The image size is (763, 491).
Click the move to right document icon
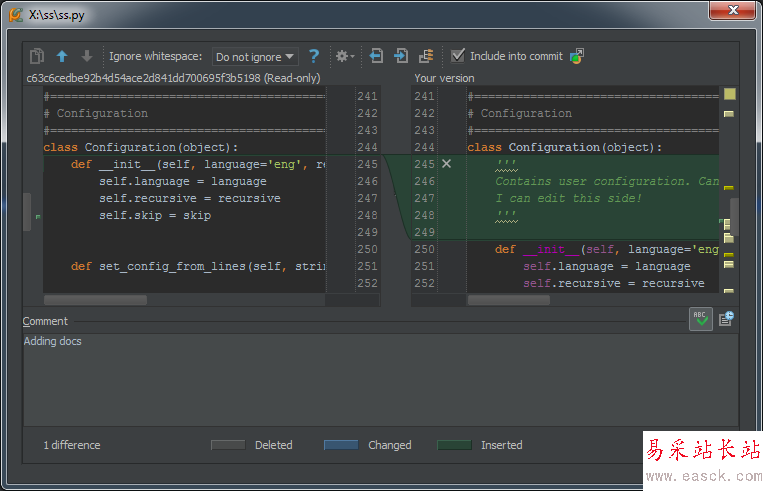tap(401, 56)
